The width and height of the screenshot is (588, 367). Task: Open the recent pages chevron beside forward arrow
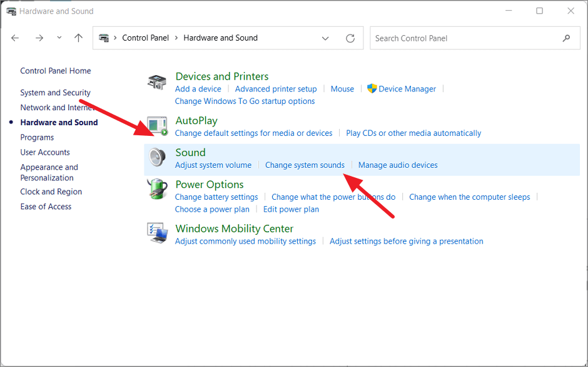[x=59, y=38]
